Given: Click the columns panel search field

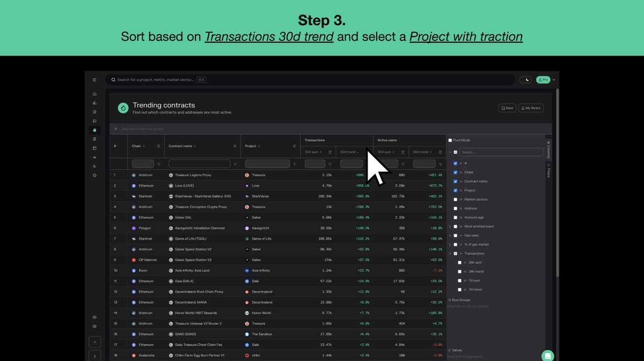Looking at the screenshot, I should click(x=501, y=152).
